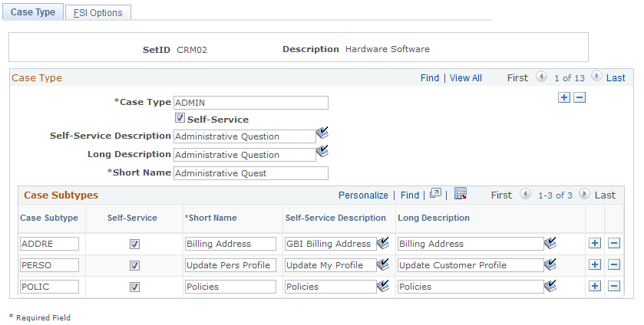Uncheck Self-Service for PERSO subtype
644x325 pixels.
coord(134,265)
